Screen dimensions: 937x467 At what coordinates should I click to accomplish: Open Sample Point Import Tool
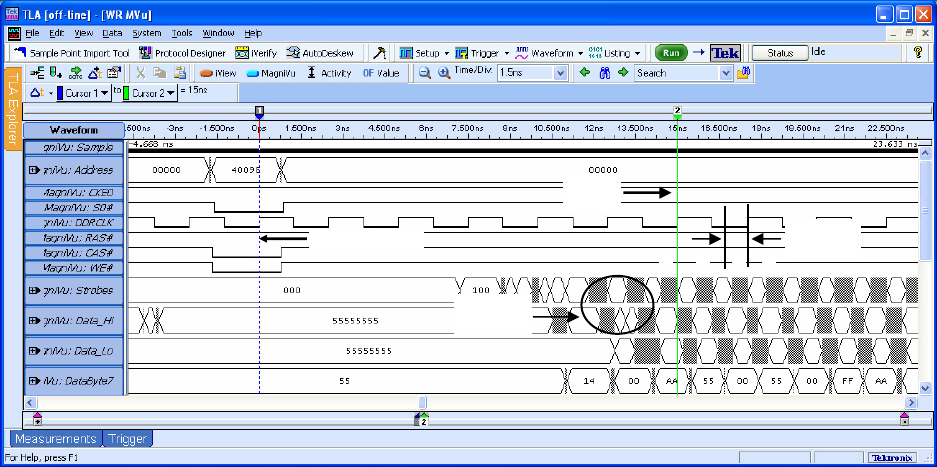71,53
